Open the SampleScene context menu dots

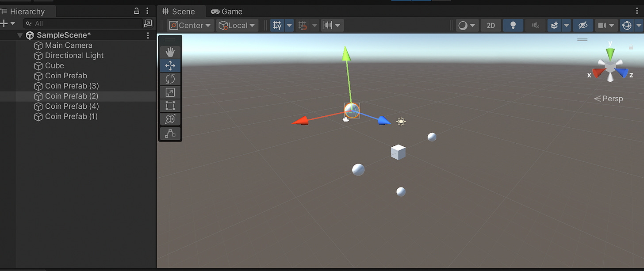[x=148, y=35]
